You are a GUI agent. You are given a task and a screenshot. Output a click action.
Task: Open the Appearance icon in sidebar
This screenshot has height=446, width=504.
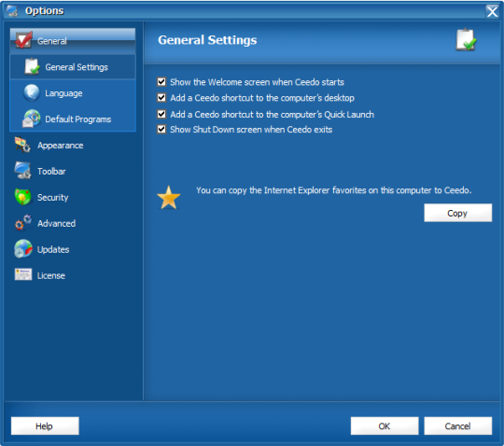pyautogui.click(x=22, y=145)
